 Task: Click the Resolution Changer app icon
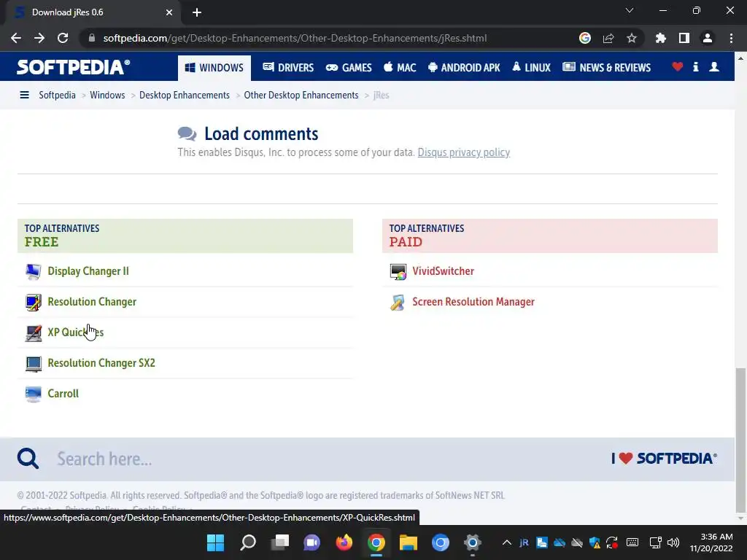(x=34, y=302)
